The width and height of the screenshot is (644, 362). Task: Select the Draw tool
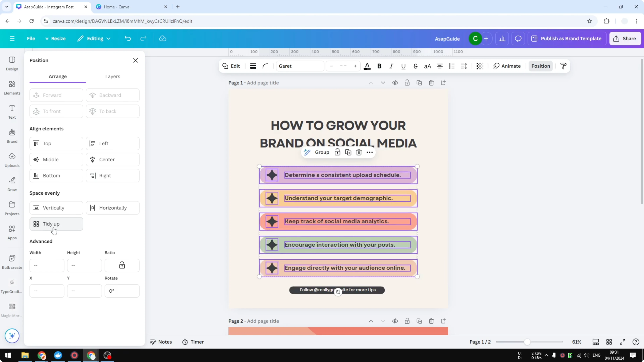pyautogui.click(x=12, y=184)
